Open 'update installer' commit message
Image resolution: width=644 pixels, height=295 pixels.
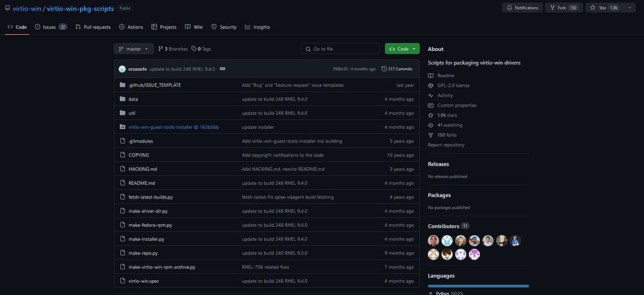[x=258, y=127]
